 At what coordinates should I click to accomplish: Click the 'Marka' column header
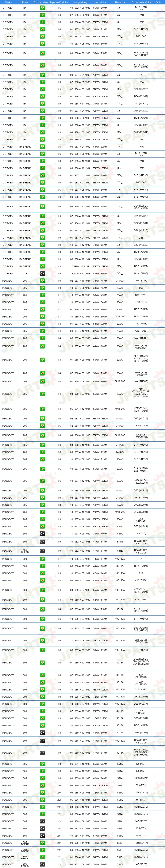tap(8, 2)
